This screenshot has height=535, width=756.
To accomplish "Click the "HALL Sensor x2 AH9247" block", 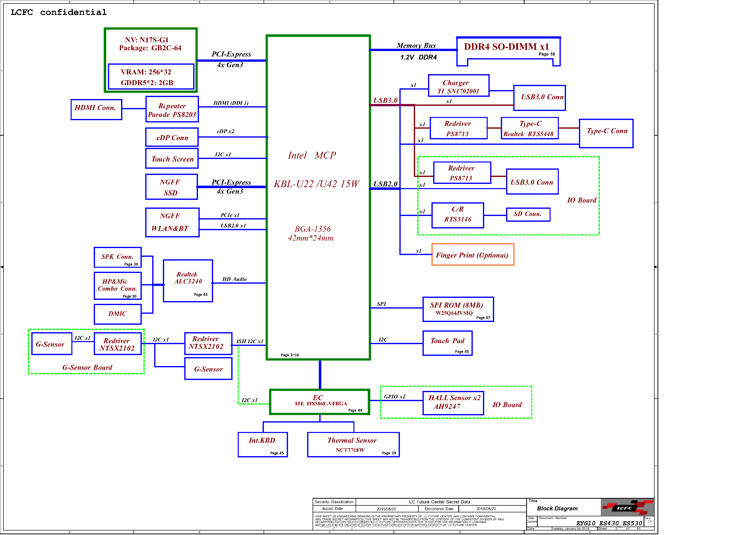I will point(453,403).
